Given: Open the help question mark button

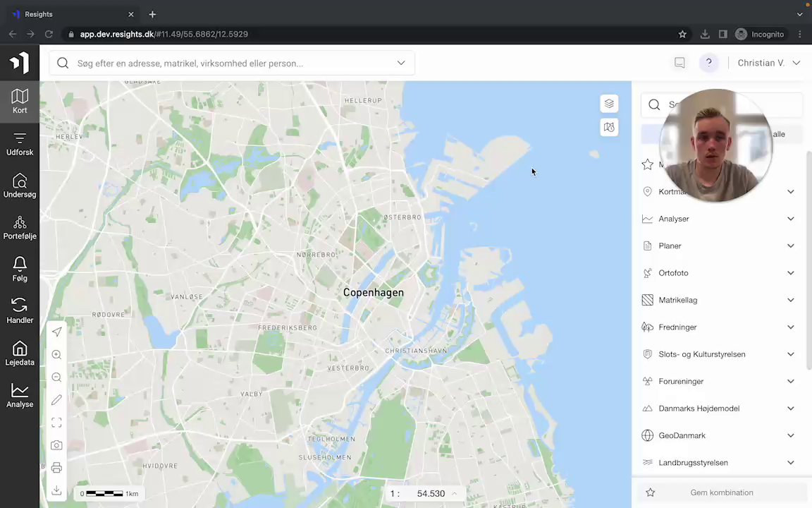Looking at the screenshot, I should [x=709, y=63].
